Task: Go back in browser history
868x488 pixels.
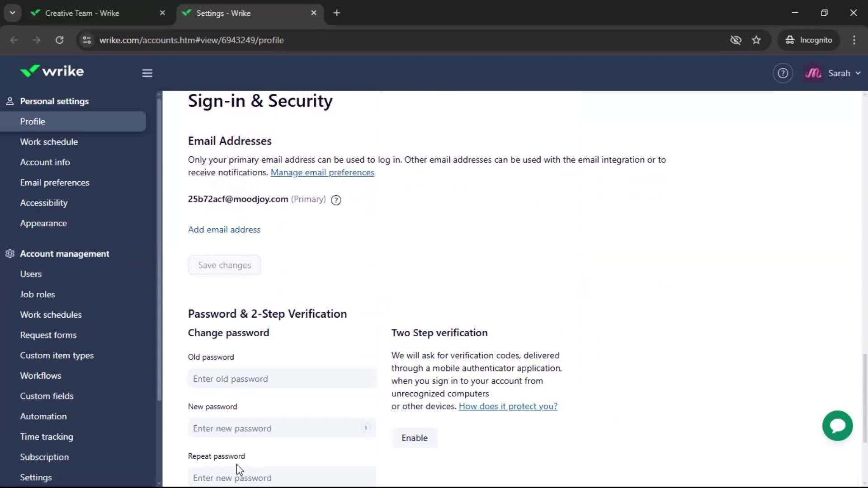Action: [x=14, y=40]
